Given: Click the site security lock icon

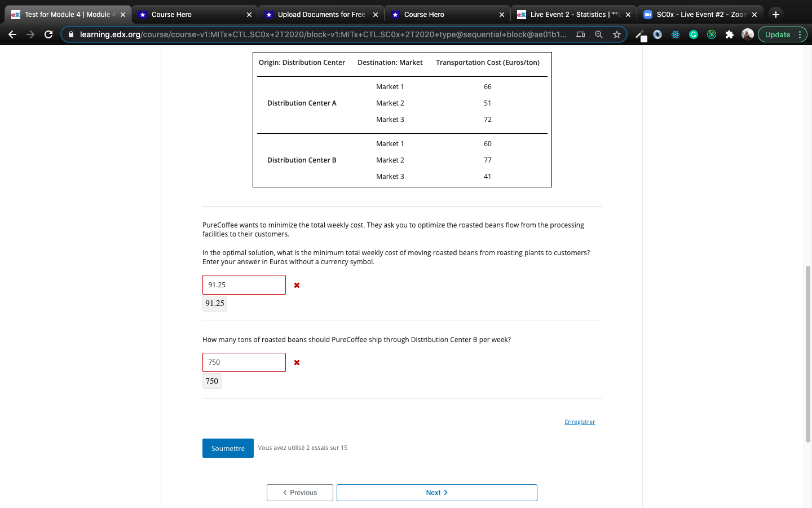Looking at the screenshot, I should pos(70,34).
